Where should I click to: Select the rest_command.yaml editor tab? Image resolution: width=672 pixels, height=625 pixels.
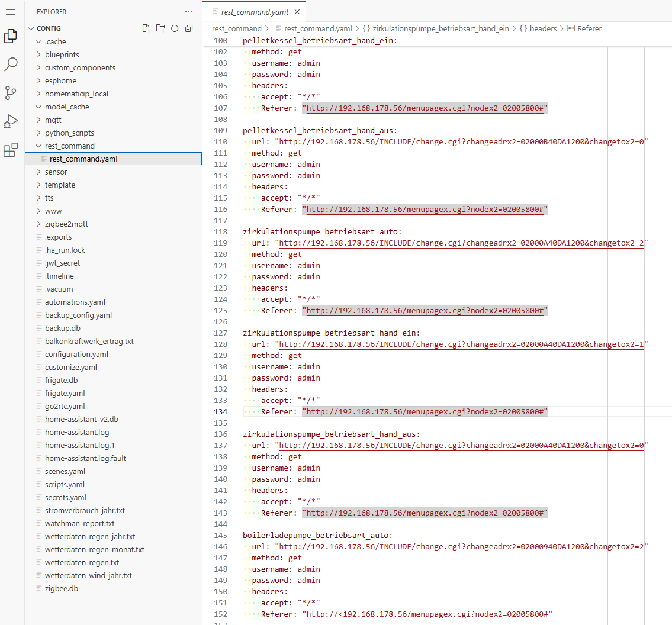tap(255, 12)
